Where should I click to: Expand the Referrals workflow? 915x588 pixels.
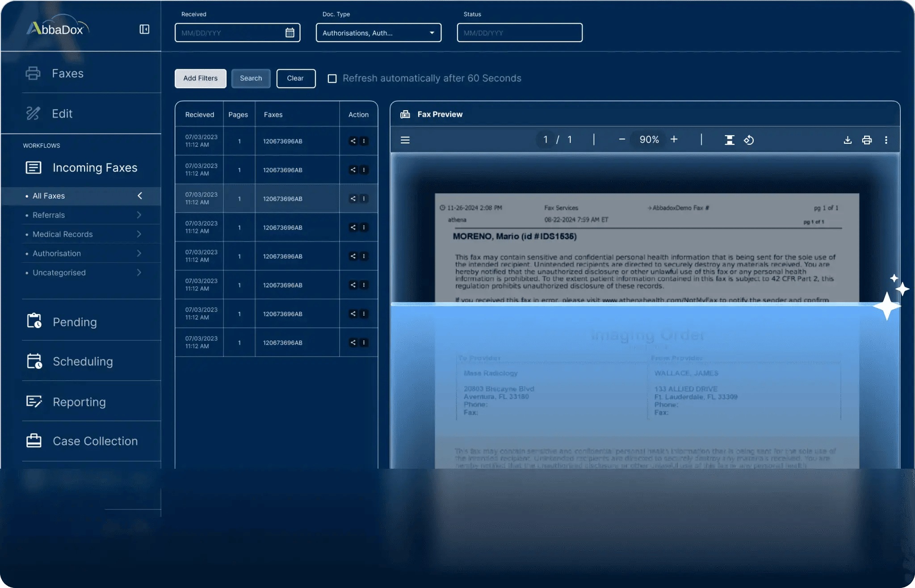(x=139, y=215)
